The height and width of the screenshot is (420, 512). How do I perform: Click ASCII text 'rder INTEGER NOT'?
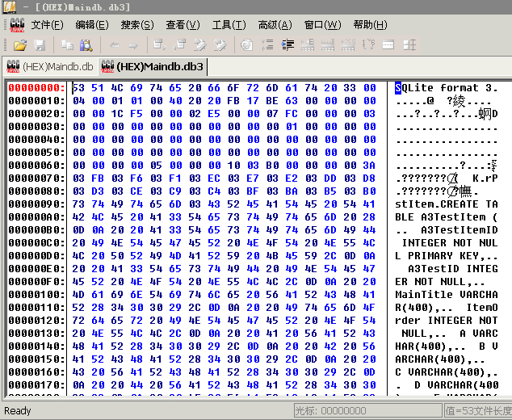click(447, 321)
